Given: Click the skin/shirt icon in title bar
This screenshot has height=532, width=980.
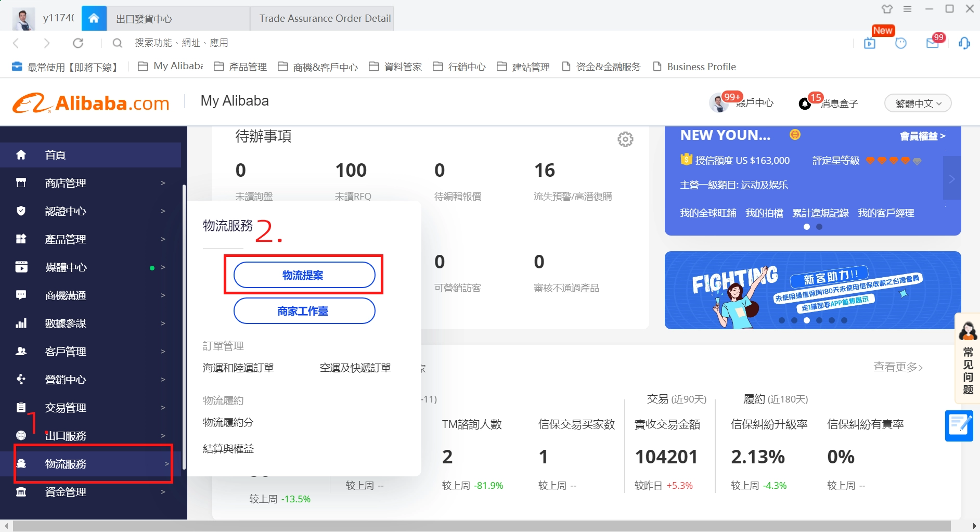Looking at the screenshot, I should [x=887, y=9].
